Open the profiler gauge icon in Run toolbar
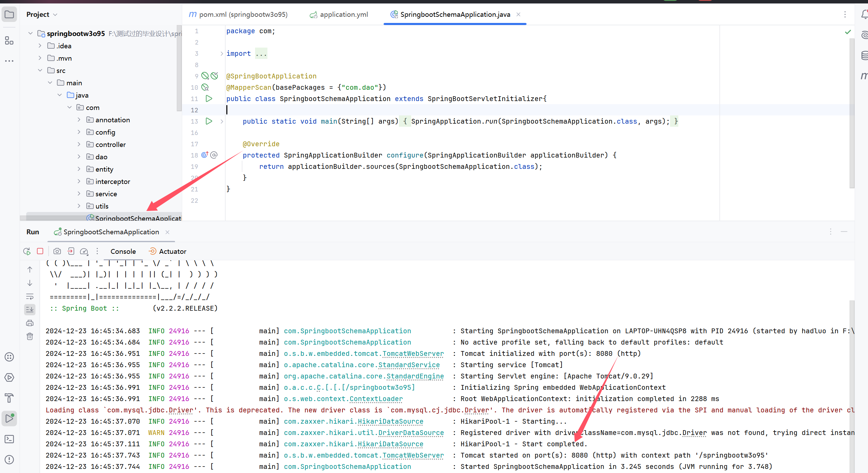 pyautogui.click(x=84, y=251)
